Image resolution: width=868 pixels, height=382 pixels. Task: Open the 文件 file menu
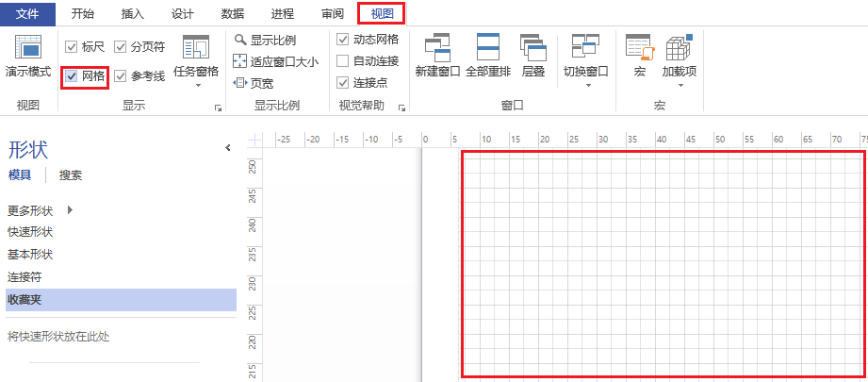(27, 14)
